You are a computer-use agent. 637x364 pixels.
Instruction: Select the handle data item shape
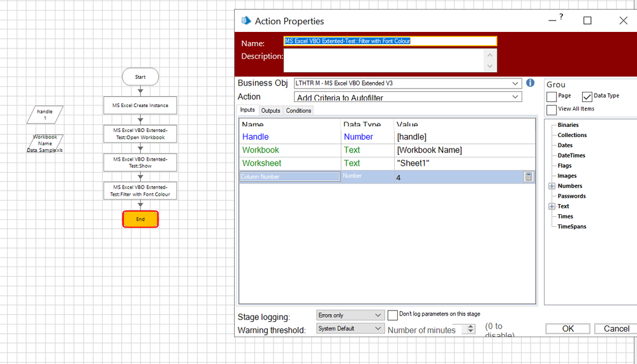pyautogui.click(x=45, y=115)
